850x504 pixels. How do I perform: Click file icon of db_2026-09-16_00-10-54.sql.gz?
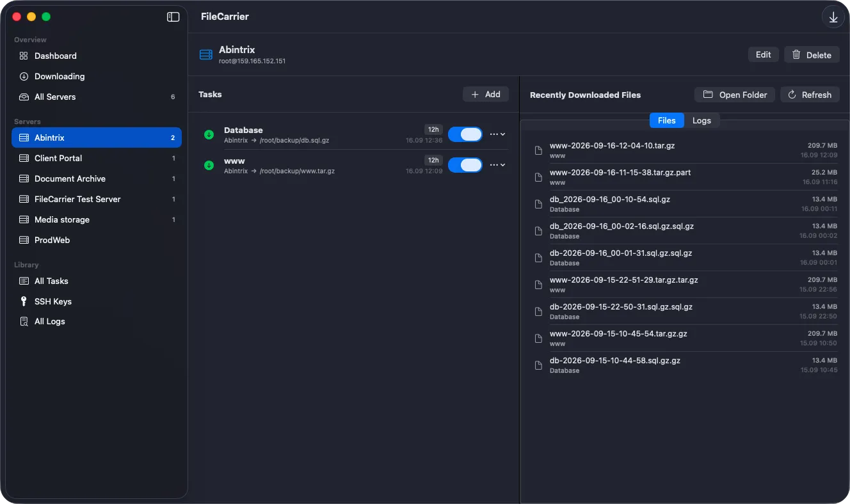click(x=538, y=204)
